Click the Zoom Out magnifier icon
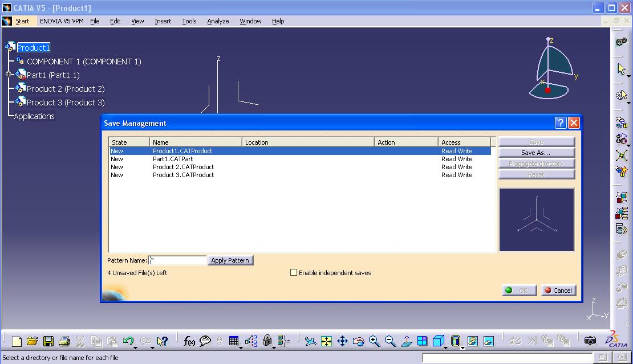 390,341
